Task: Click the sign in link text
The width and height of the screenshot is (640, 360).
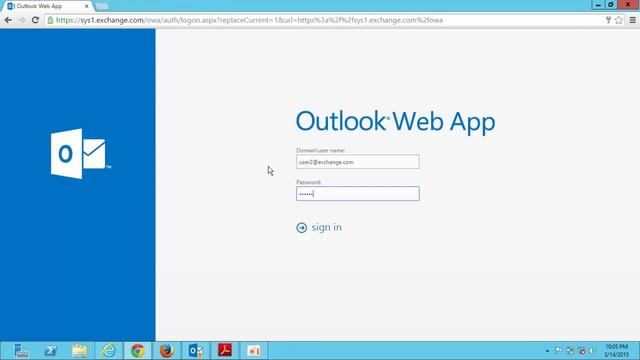Action: (327, 227)
